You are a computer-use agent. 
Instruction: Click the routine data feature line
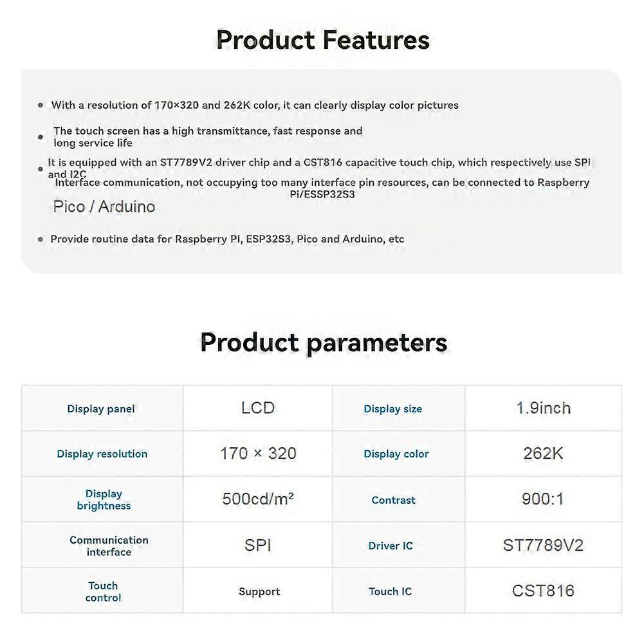pos(227,239)
